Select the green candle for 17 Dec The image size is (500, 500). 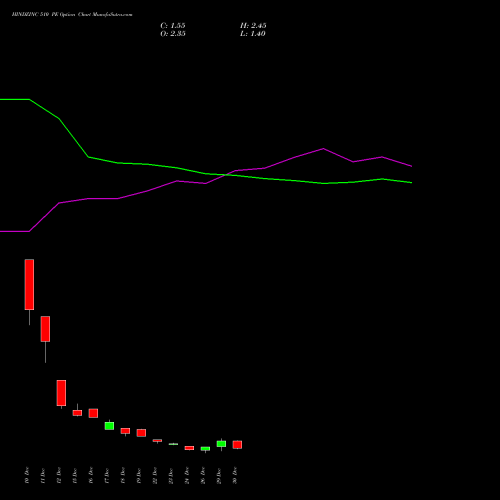(109, 426)
